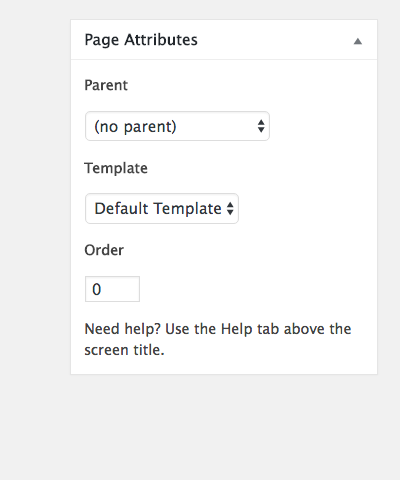Click the "screen title." help text line
Image resolution: width=400 pixels, height=480 pixels.
click(x=124, y=350)
